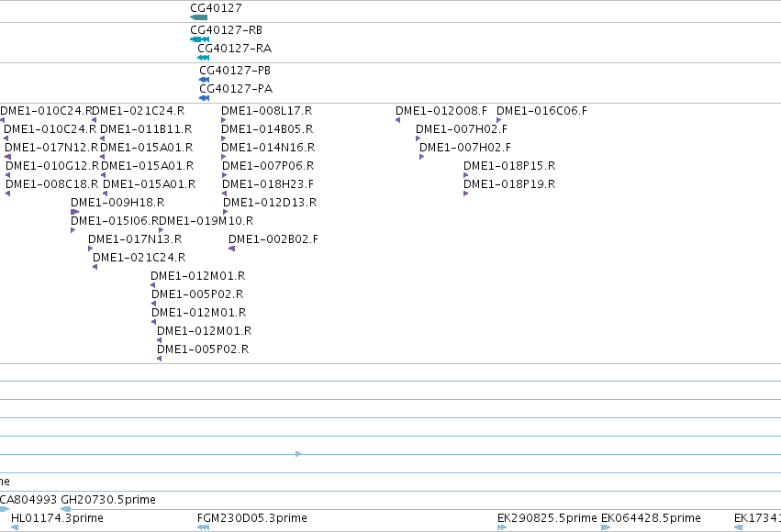Viewport: 781px width, 532px height.
Task: Click the blue CG40127-PA protein glyph
Action: [x=205, y=98]
